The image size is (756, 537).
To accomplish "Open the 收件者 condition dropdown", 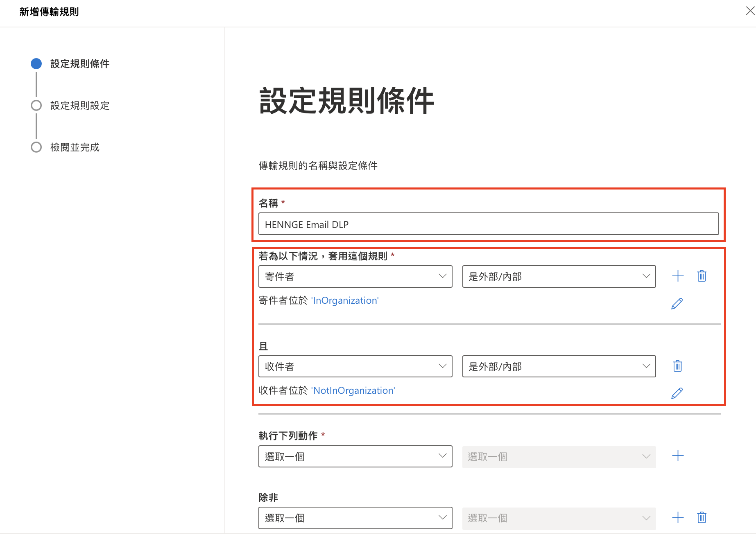I will coord(355,366).
